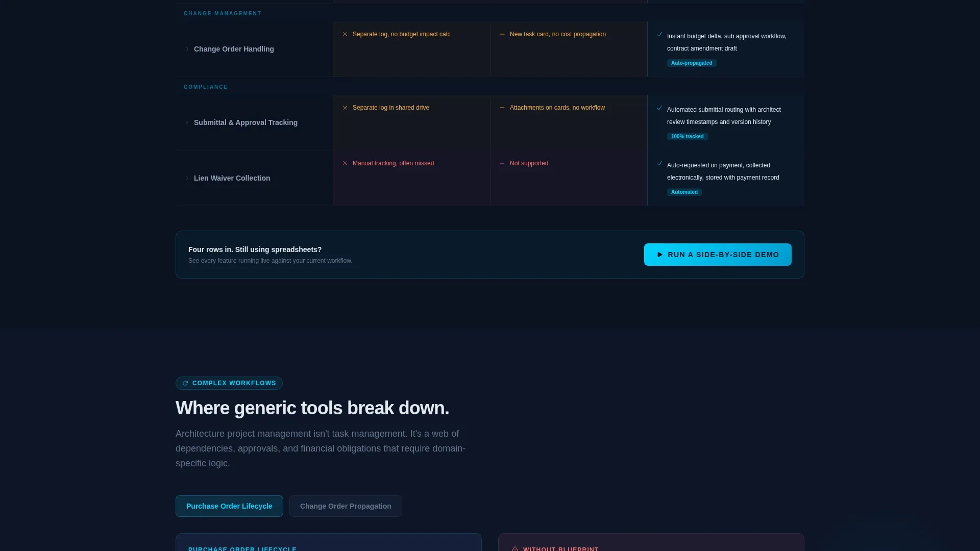The width and height of the screenshot is (980, 551).
Task: Click the Complex Workflows label
Action: pos(234,383)
